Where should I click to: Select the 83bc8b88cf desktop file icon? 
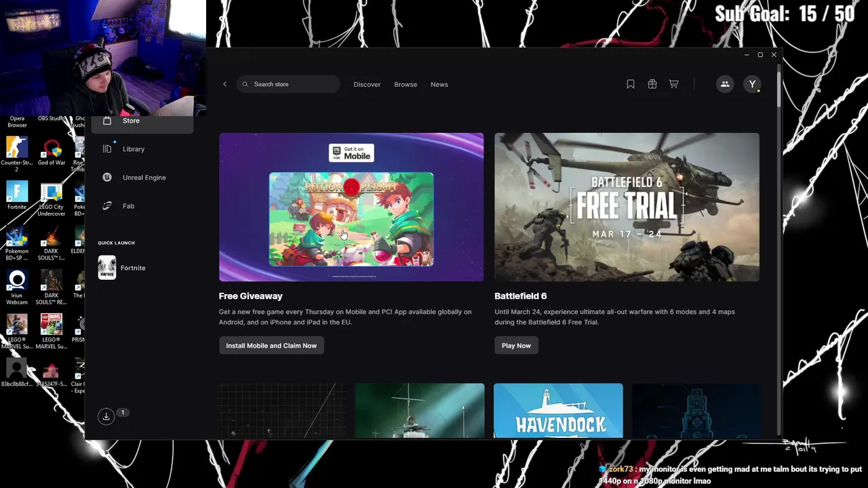[x=16, y=373]
